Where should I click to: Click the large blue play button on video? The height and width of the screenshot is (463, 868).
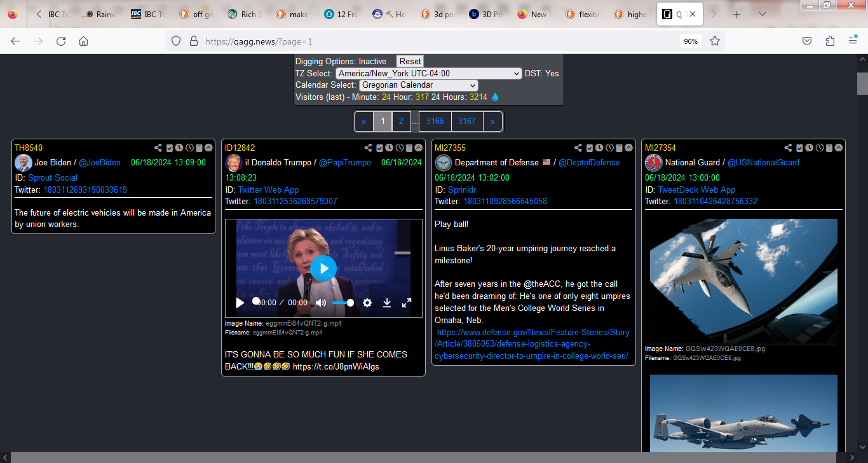[323, 268]
